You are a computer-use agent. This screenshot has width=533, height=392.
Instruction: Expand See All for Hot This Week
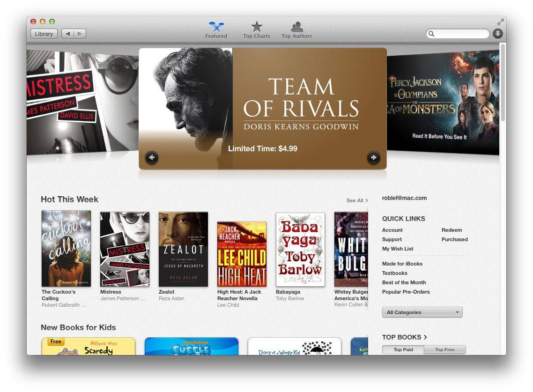coord(357,200)
